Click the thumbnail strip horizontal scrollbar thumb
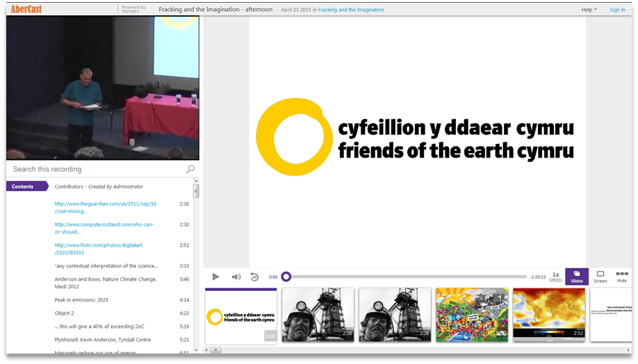Viewport: 638px width, 364px height. 216,350
